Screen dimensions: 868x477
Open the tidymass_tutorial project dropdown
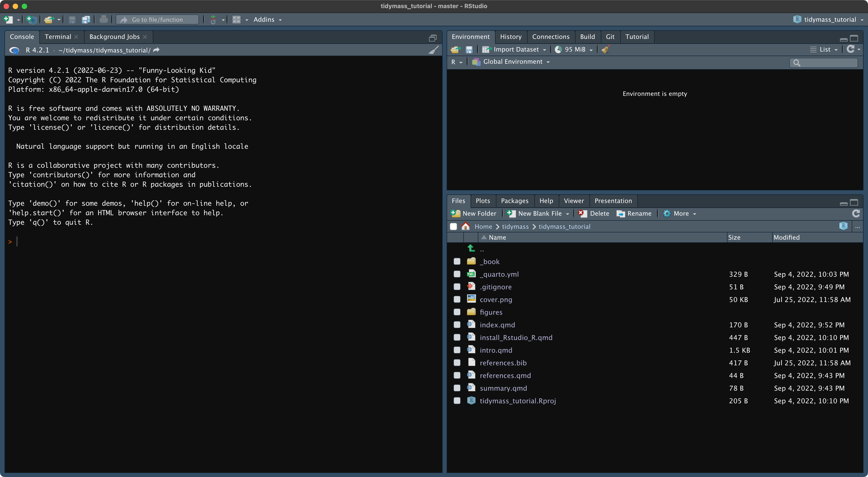(828, 19)
